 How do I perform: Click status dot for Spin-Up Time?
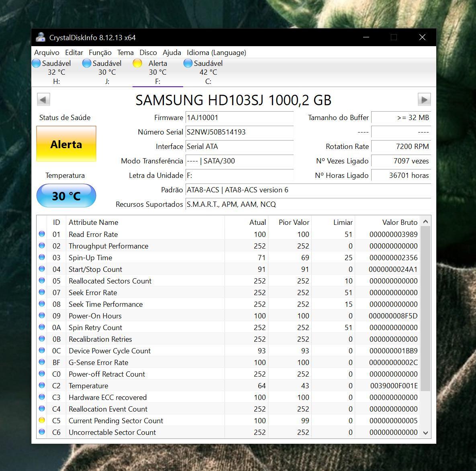[42, 257]
